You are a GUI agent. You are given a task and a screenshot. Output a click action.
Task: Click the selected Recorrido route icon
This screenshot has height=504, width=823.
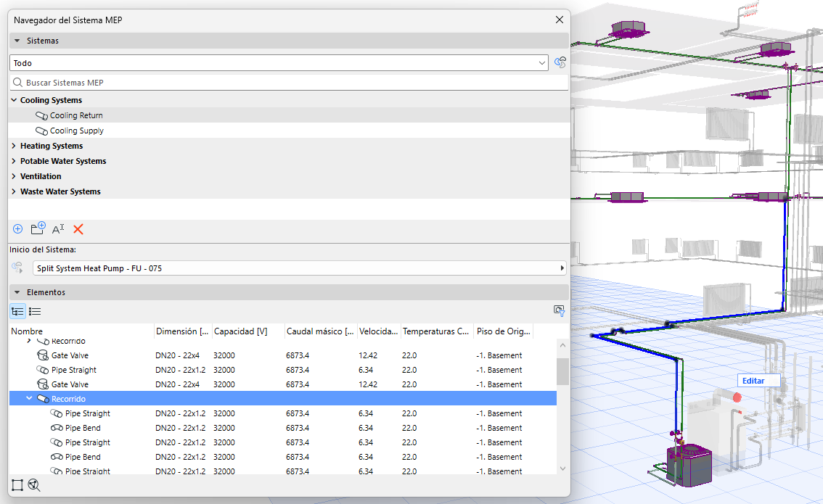[x=43, y=399]
